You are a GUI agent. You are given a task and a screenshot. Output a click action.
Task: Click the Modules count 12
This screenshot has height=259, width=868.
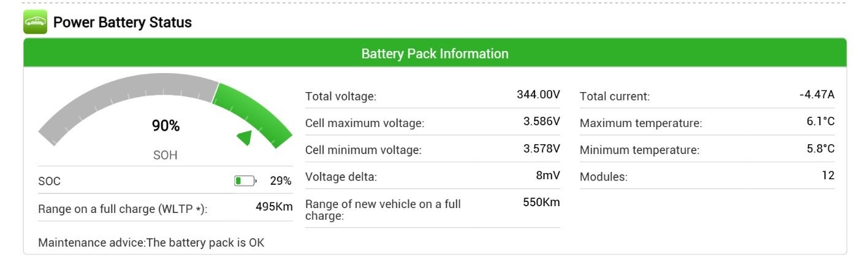828,176
